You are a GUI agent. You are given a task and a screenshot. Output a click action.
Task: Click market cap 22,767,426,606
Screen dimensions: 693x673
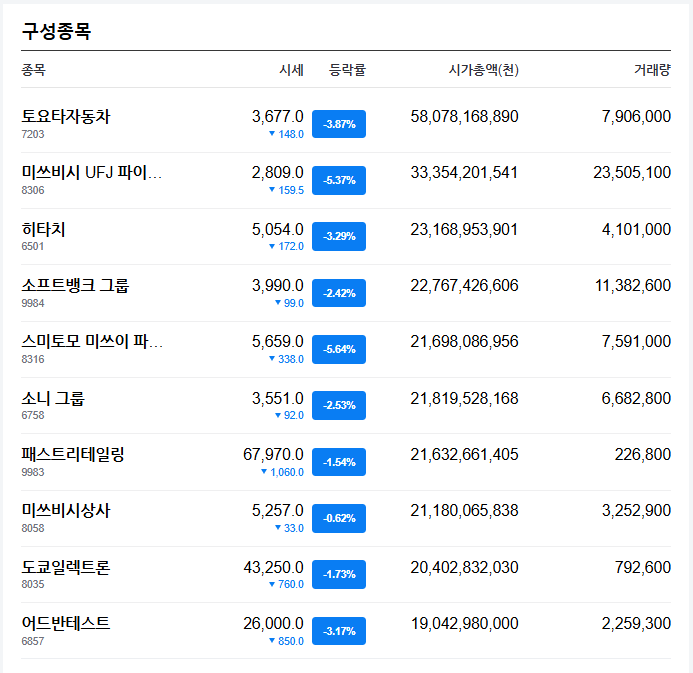pyautogui.click(x=464, y=285)
